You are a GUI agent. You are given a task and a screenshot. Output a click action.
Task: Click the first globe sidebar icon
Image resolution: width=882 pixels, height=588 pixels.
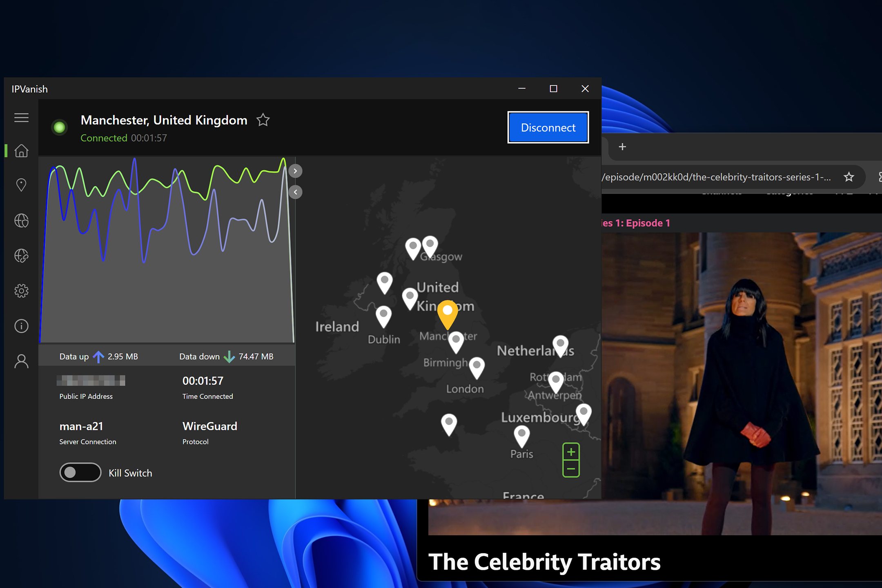click(x=21, y=221)
